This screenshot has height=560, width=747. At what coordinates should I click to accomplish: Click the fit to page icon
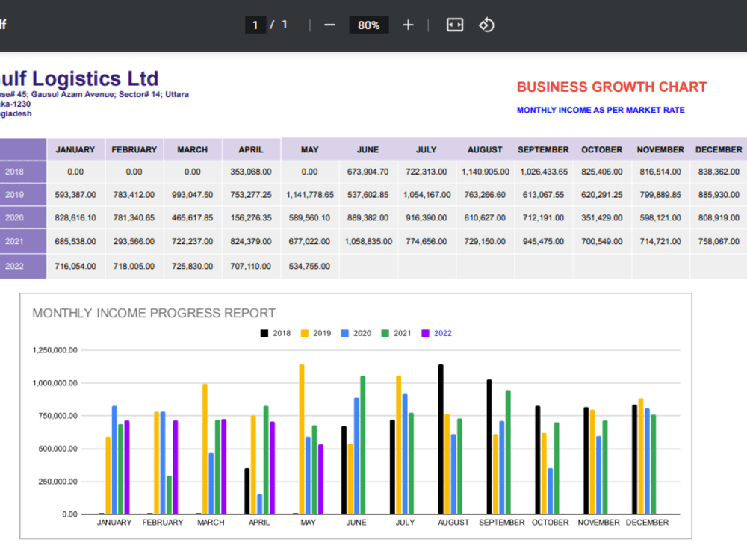tap(454, 25)
